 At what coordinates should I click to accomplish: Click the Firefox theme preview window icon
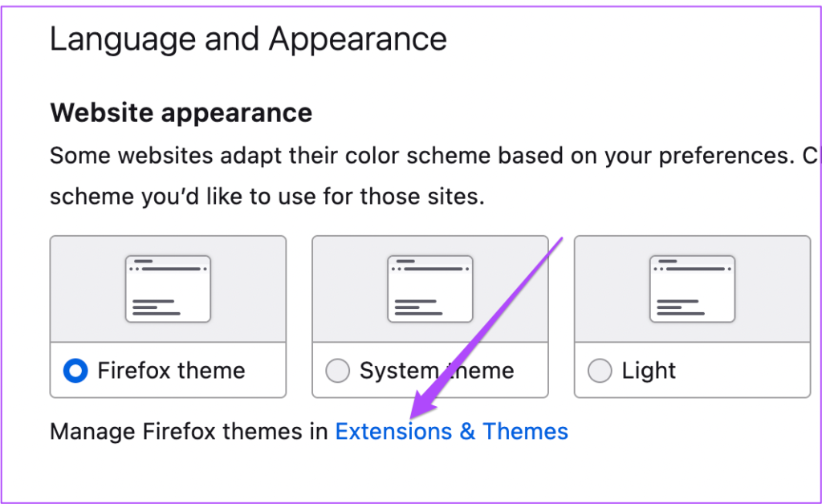(x=168, y=289)
